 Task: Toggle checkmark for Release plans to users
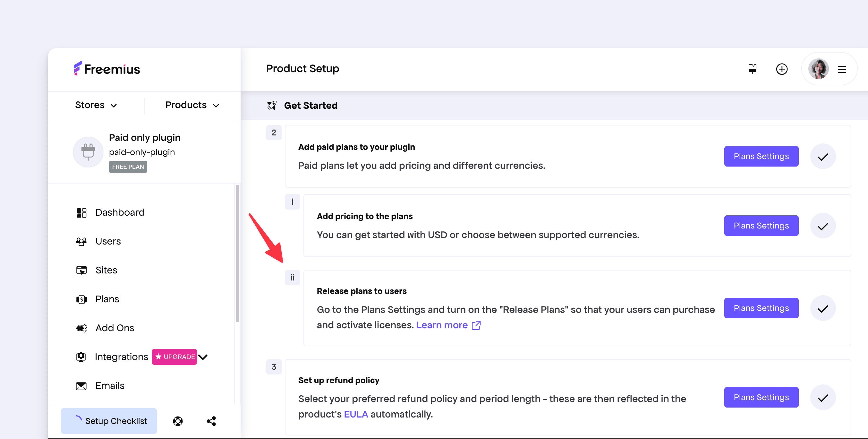click(822, 308)
